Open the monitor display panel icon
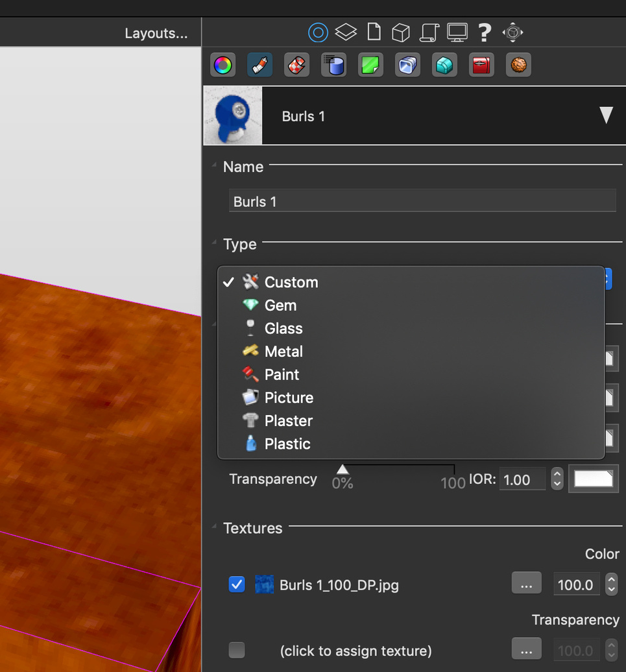 pos(457,32)
